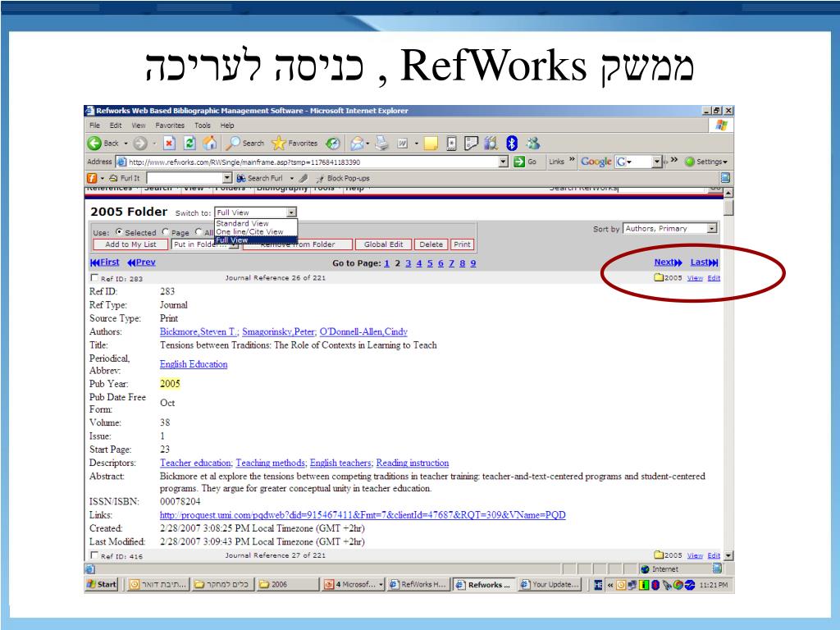Open the View menu in menu bar

pos(139,126)
